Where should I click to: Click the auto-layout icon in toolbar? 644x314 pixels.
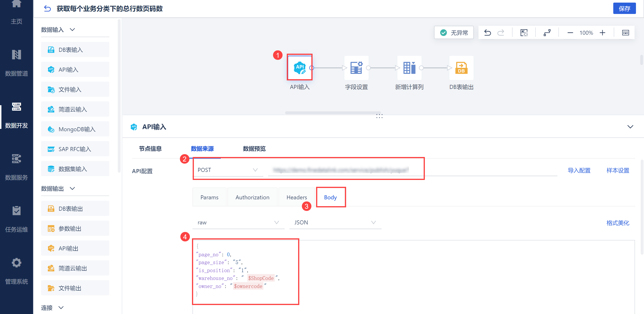547,33
